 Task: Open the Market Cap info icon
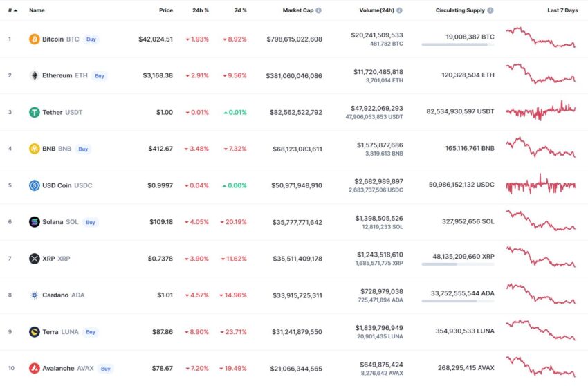[318, 10]
